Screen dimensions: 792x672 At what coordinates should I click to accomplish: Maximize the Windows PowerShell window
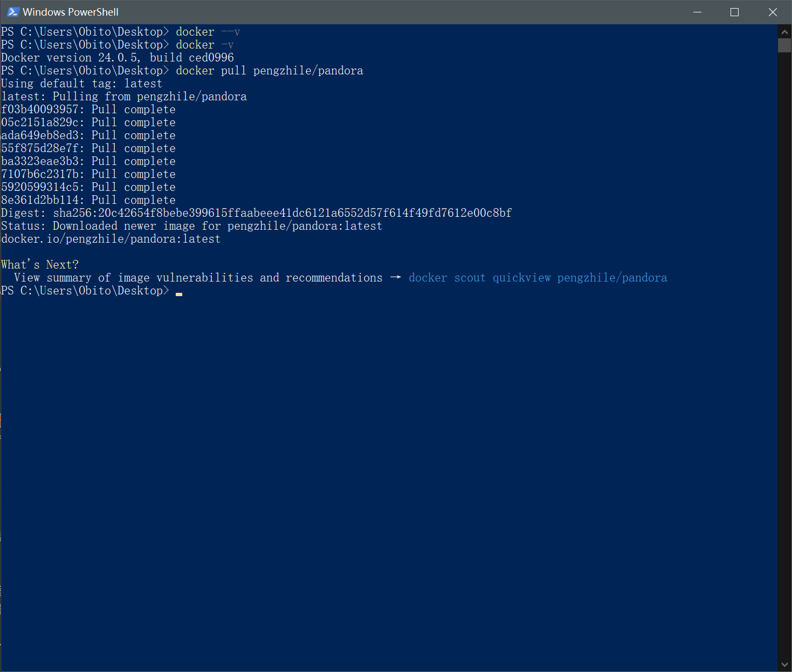734,12
